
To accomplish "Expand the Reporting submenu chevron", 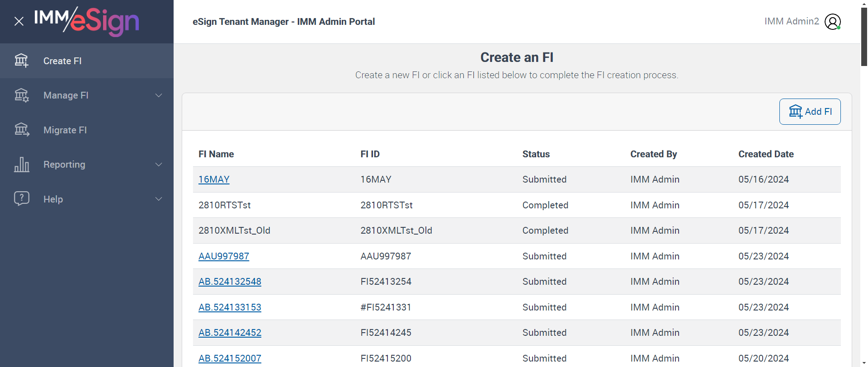I will tap(159, 165).
